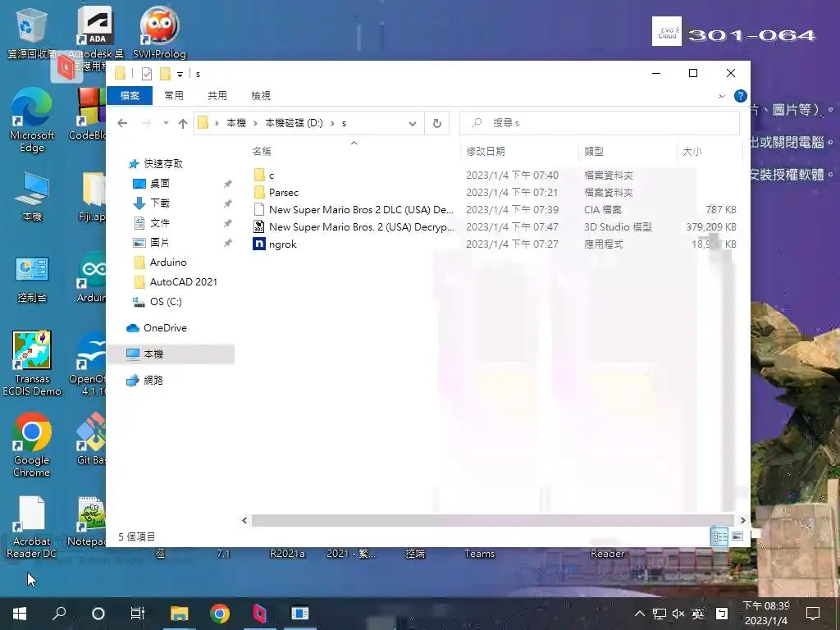Sort by 修改日期 column header
Image resolution: width=840 pixels, height=630 pixels.
(x=519, y=152)
